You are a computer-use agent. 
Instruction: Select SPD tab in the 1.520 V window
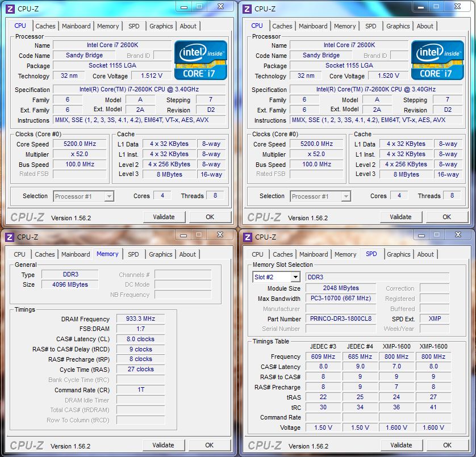click(x=371, y=26)
